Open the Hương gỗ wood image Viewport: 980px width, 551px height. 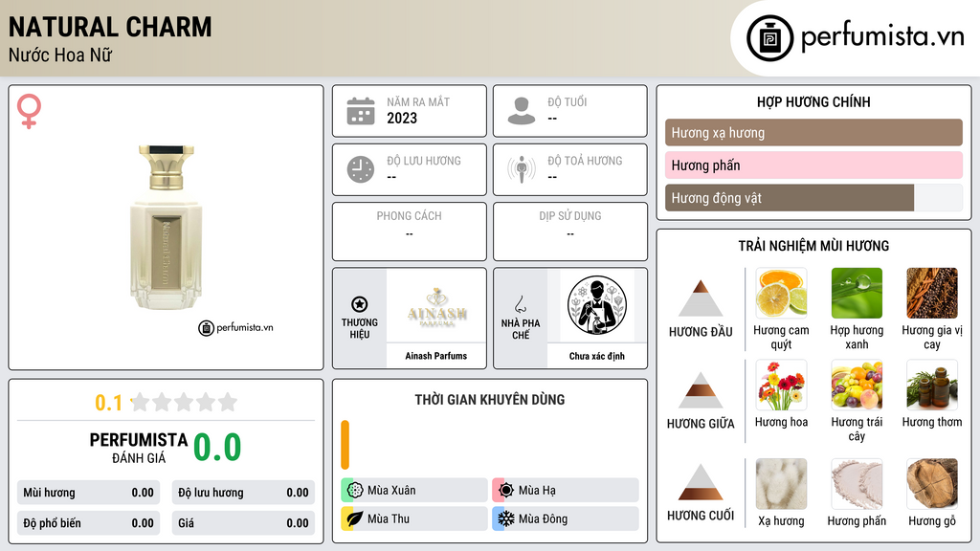pyautogui.click(x=932, y=484)
